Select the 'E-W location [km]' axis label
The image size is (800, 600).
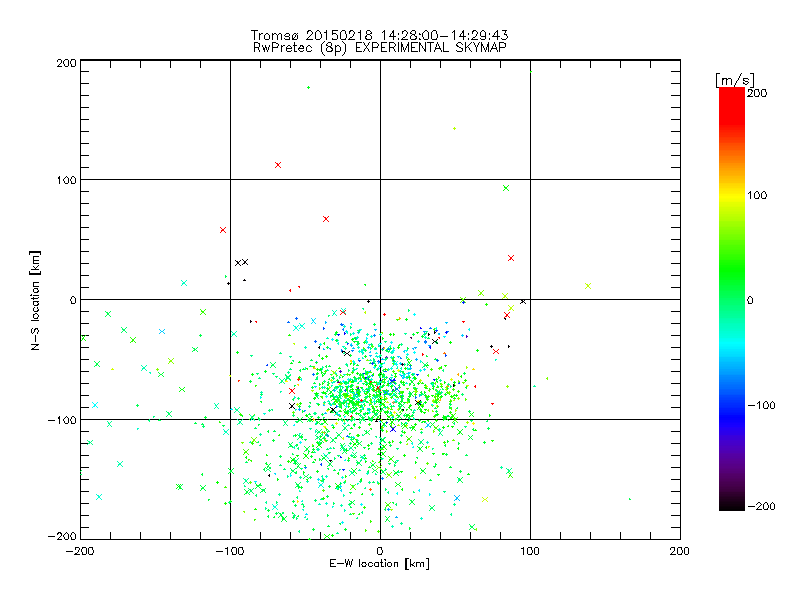379,564
